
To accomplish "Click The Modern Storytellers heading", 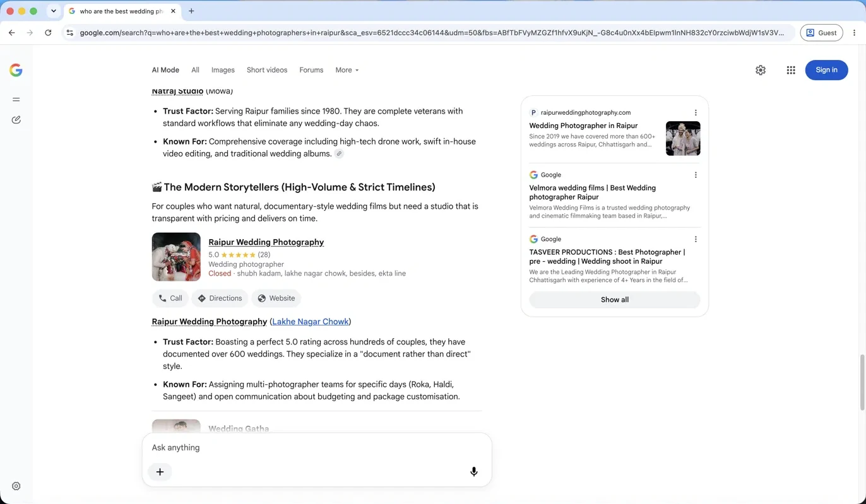I will pyautogui.click(x=294, y=187).
